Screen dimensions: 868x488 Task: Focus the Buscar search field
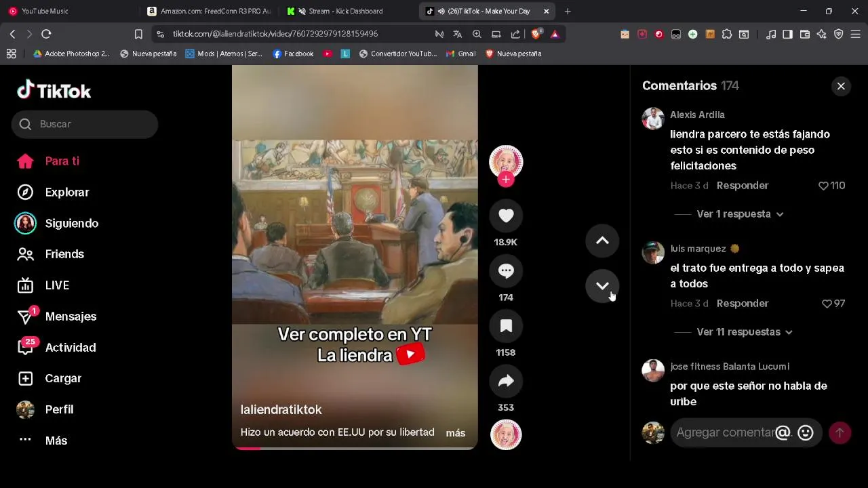click(85, 124)
